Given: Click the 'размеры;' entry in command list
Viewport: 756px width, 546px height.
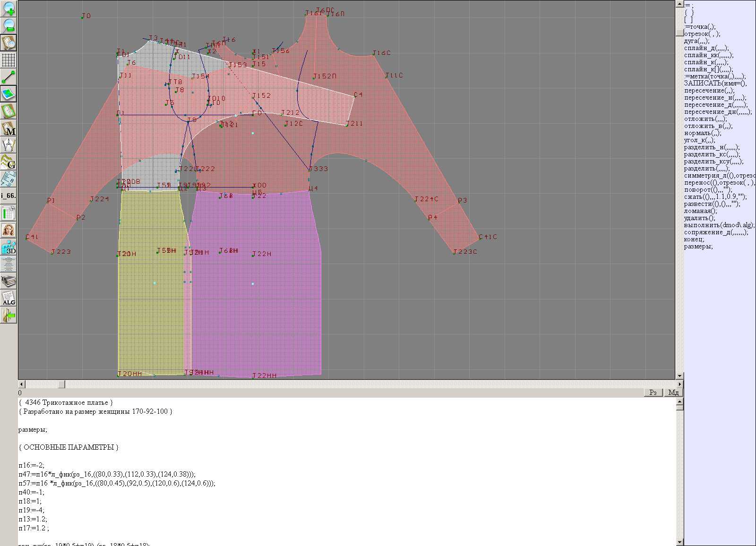Looking at the screenshot, I should tap(698, 247).
